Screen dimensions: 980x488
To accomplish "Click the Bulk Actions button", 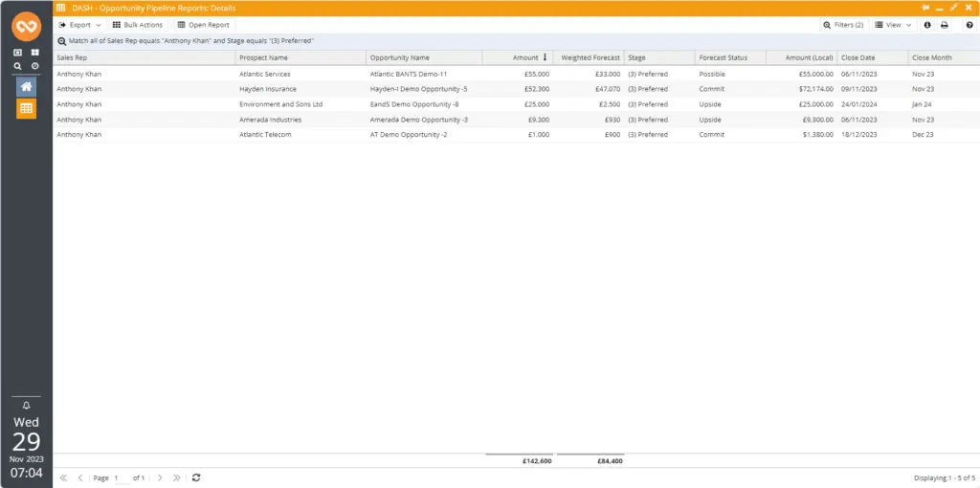I will [x=138, y=25].
